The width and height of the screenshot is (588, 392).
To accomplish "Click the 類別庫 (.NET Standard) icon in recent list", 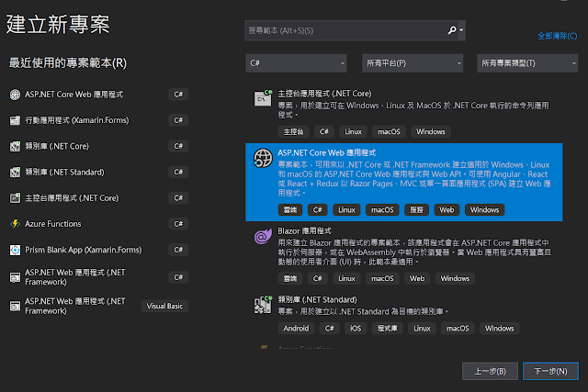I will point(15,172).
